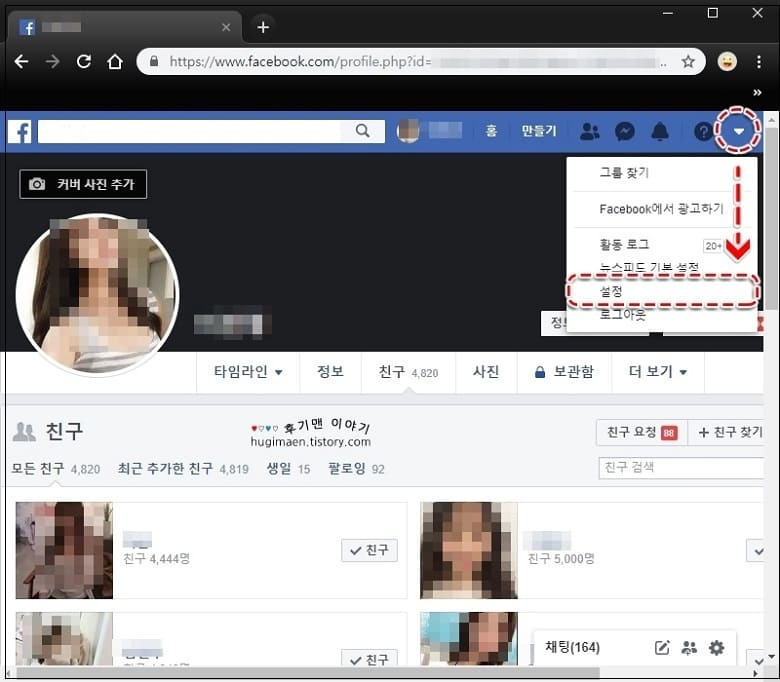This screenshot has width=780, height=682.
Task: Open 뉴스피드 기본 설정 menu item
Action: (x=649, y=267)
